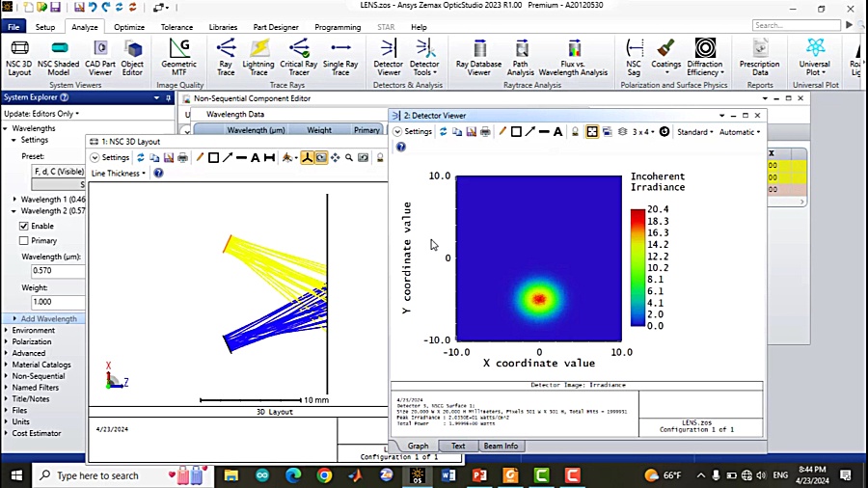Expand the Polarization section
Screen dimensions: 868x488
coord(6,342)
